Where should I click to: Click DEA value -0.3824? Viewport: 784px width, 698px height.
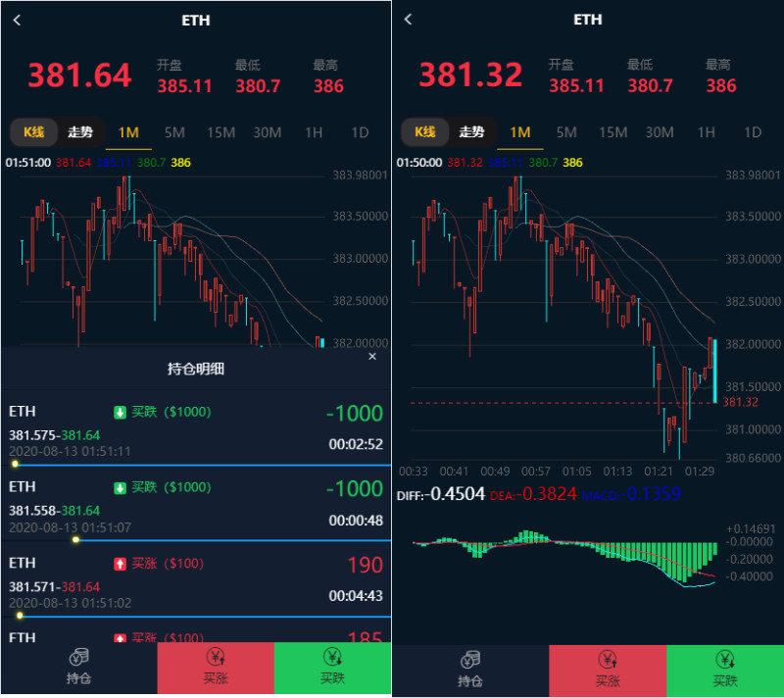[x=547, y=494]
